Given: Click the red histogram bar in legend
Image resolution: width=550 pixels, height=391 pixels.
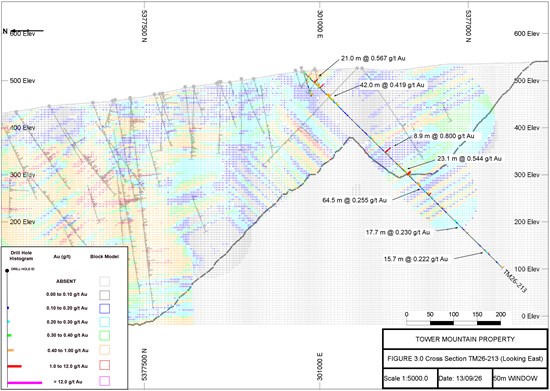Looking at the screenshot, I should click(14, 366).
